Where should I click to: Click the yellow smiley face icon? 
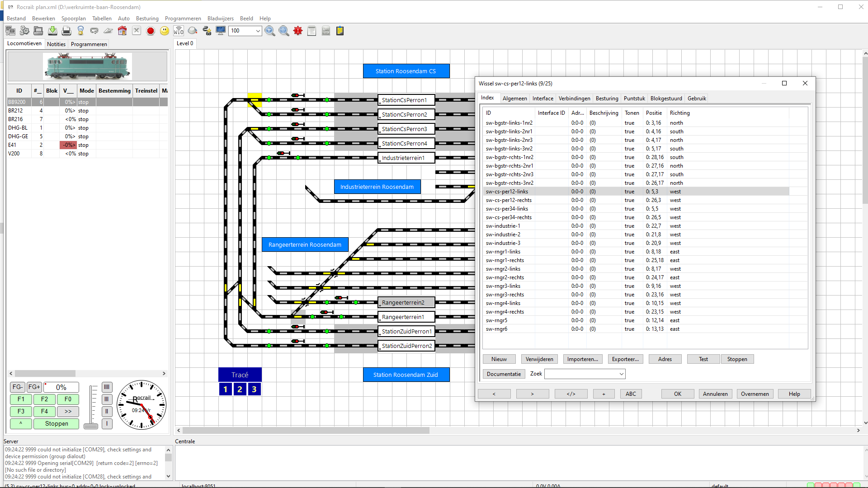coord(165,31)
